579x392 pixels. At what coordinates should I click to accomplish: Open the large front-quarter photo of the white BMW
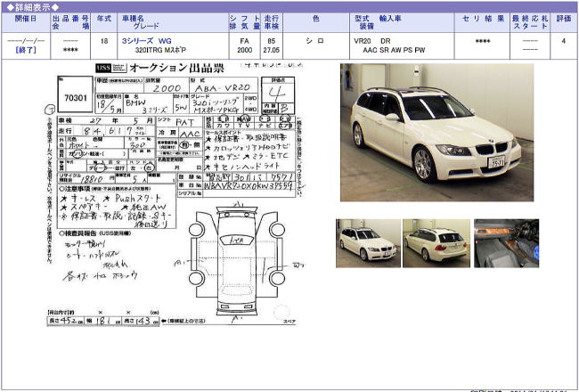436,132
